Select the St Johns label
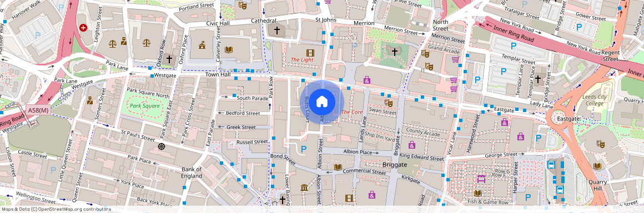This screenshot has height=213, width=644. coord(326,20)
